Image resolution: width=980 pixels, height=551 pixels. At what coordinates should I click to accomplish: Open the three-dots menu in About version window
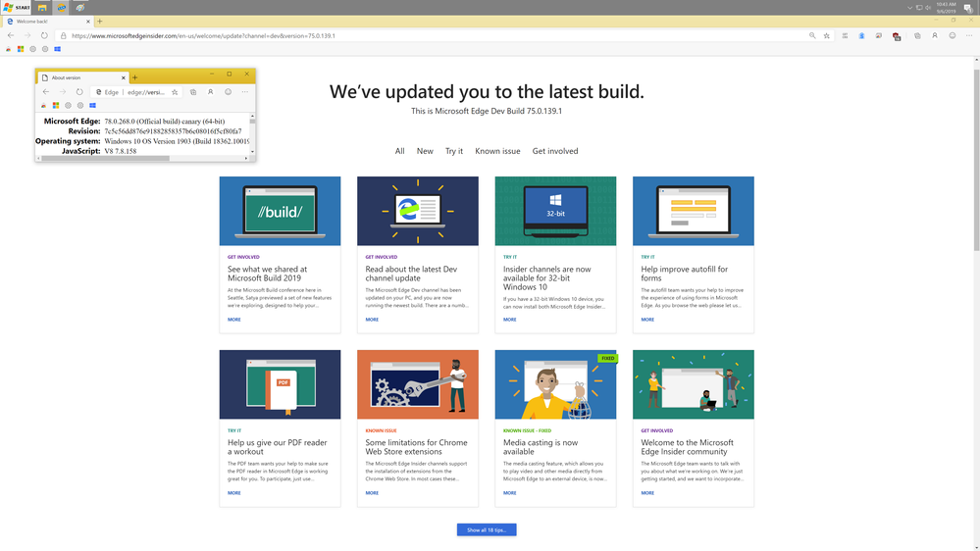[x=245, y=92]
